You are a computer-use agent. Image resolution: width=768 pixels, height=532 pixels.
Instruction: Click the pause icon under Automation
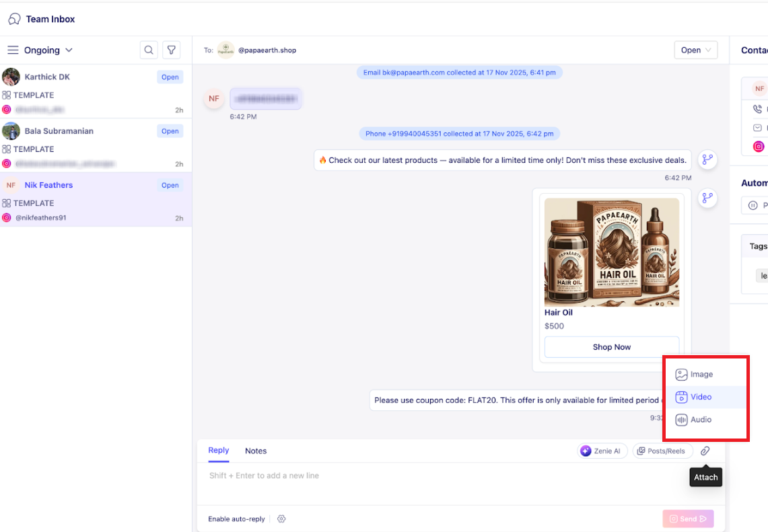[x=753, y=206]
